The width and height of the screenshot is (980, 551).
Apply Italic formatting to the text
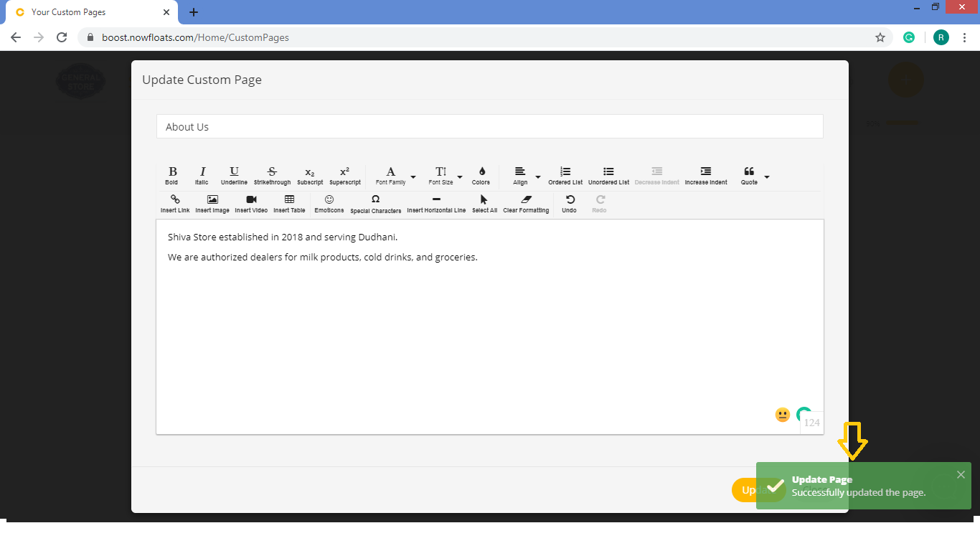[202, 174]
